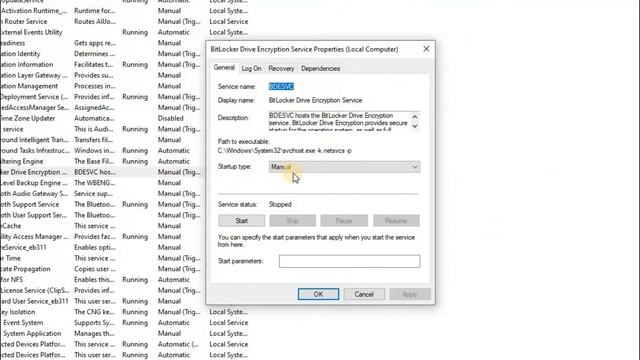The height and width of the screenshot is (360, 640).
Task: Click the highlighted BDESVC service name
Action: click(x=281, y=87)
